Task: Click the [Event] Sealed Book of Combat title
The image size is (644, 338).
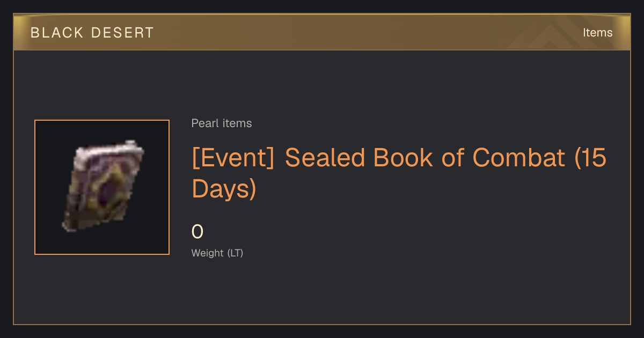Action: (x=399, y=173)
